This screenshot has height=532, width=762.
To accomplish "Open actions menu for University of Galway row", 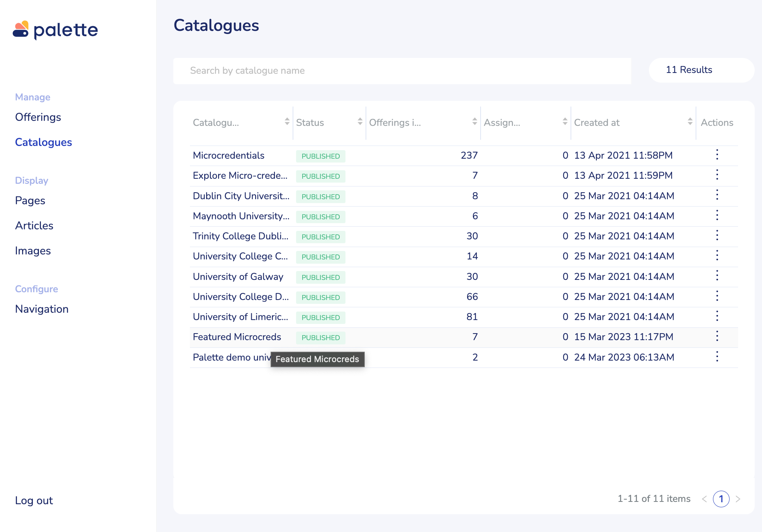I will click(x=717, y=276).
